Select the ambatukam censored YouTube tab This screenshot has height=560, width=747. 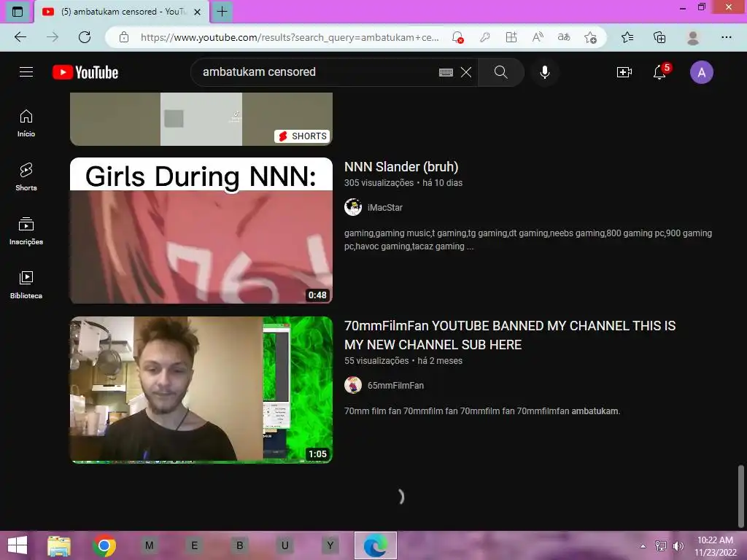pyautogui.click(x=122, y=12)
